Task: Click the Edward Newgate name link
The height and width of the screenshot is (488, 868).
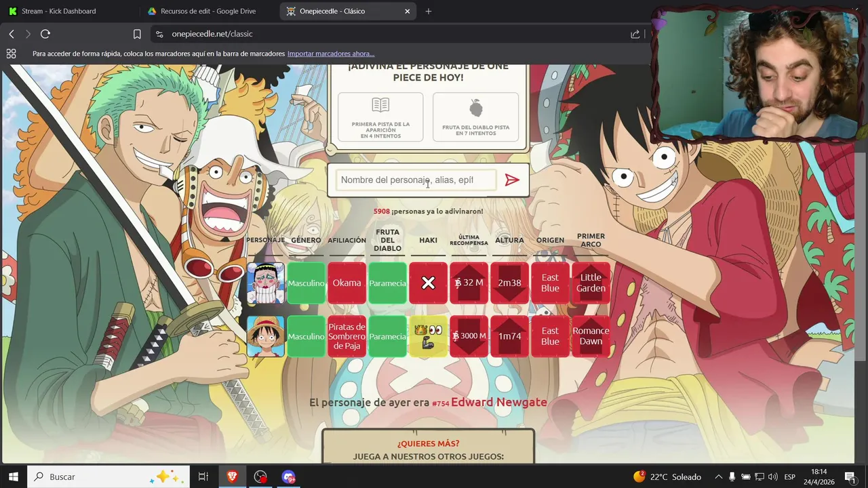Action: pyautogui.click(x=499, y=402)
